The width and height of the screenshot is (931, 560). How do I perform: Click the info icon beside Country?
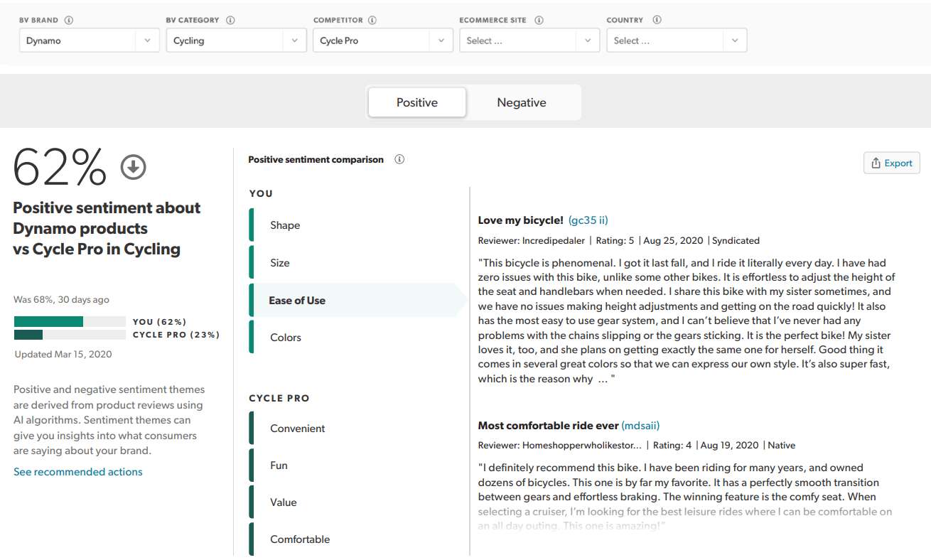tap(657, 20)
